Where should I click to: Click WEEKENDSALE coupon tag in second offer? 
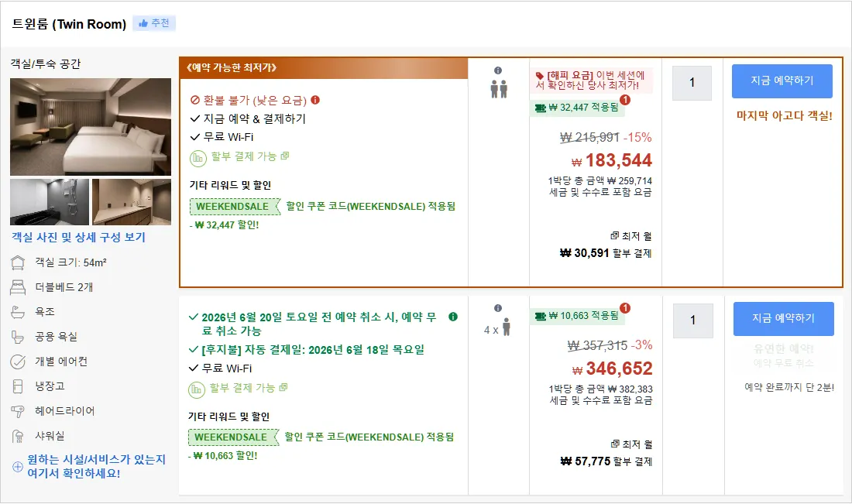[232, 437]
